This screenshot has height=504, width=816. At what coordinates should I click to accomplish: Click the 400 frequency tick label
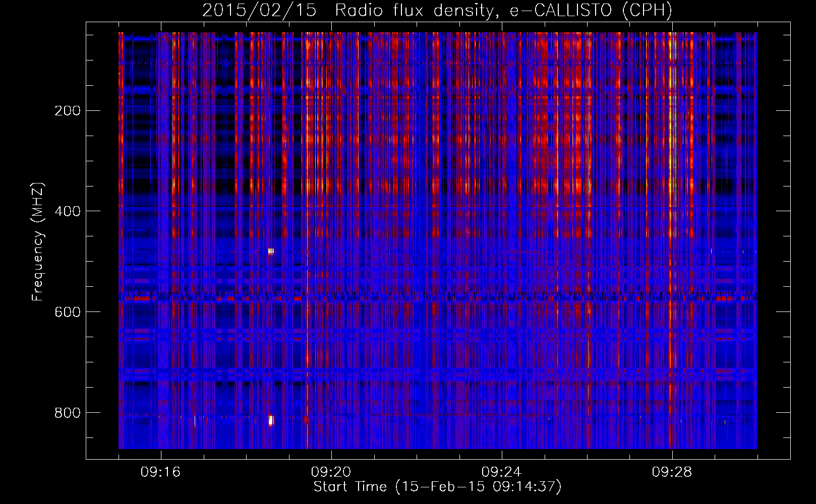[x=68, y=211]
